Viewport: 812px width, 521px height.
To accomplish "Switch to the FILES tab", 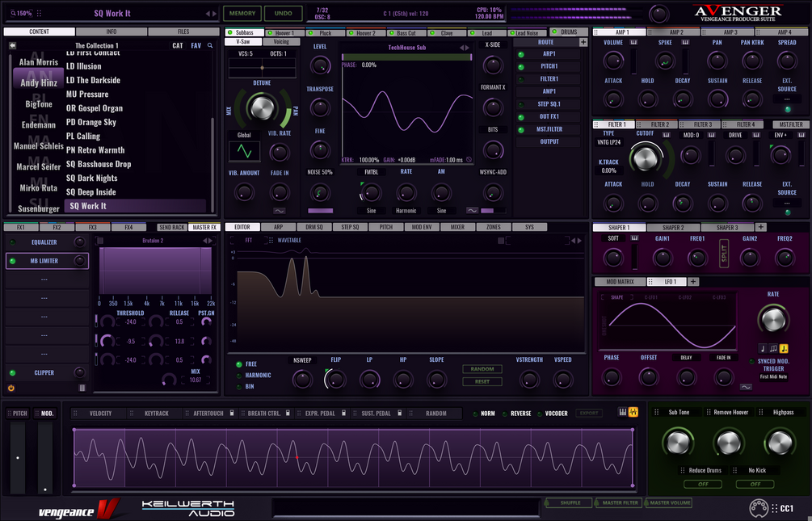I will pyautogui.click(x=183, y=32).
